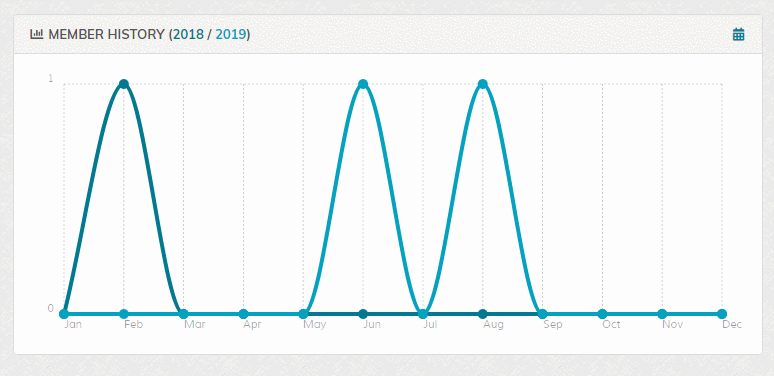The width and height of the screenshot is (774, 376).
Task: Click the "Oct" axis label
Action: tap(611, 325)
